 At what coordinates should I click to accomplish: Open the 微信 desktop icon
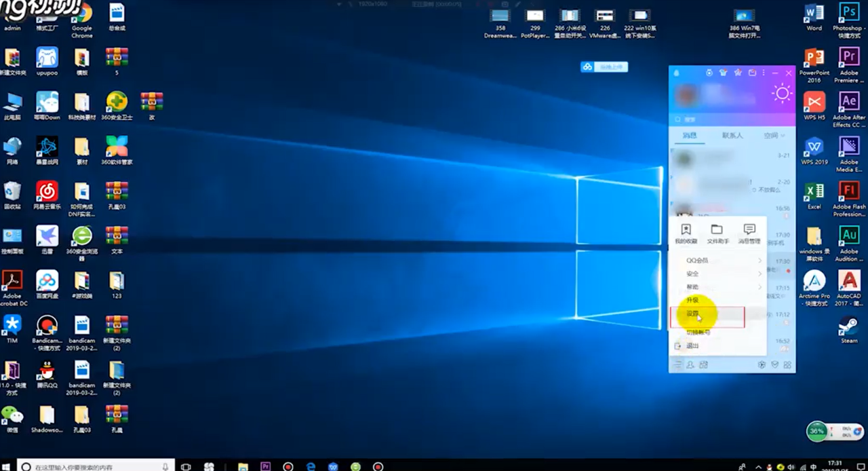pos(12,419)
